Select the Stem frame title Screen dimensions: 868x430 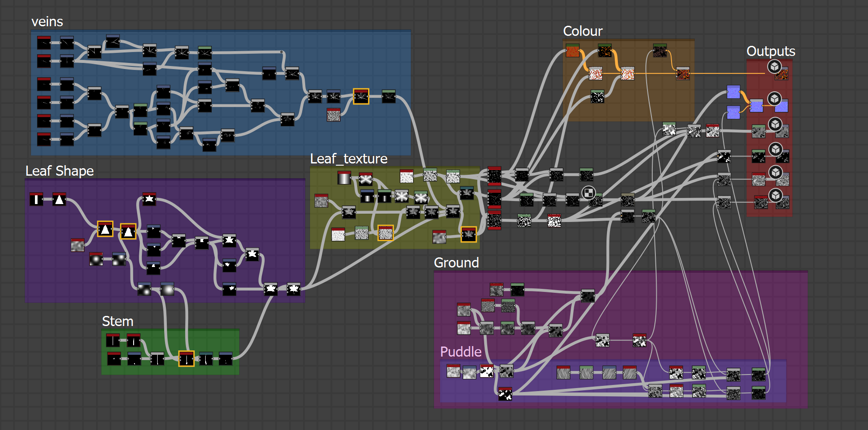tap(117, 321)
